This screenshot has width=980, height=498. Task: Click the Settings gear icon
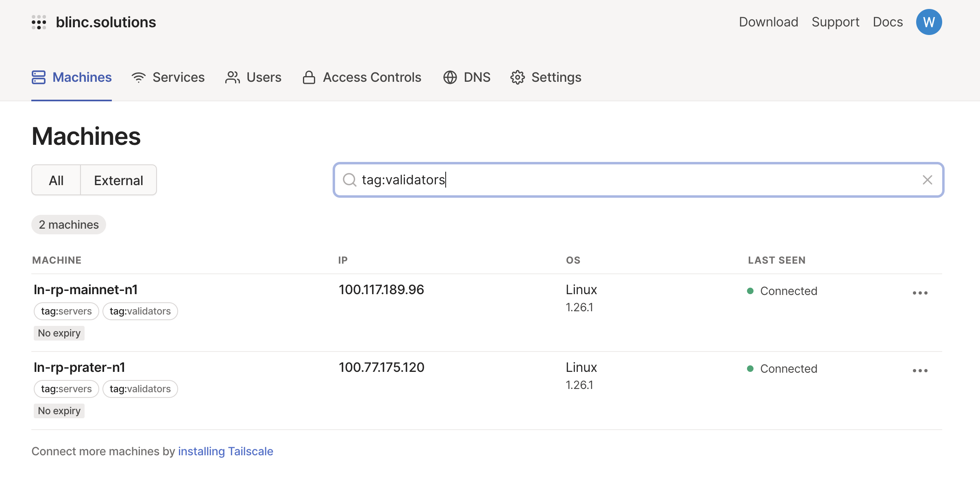click(x=518, y=77)
